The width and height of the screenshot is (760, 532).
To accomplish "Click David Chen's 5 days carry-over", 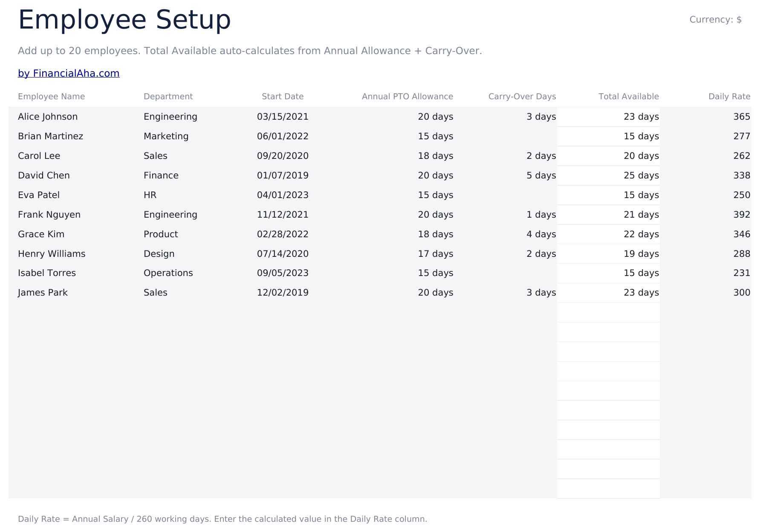I will click(541, 175).
